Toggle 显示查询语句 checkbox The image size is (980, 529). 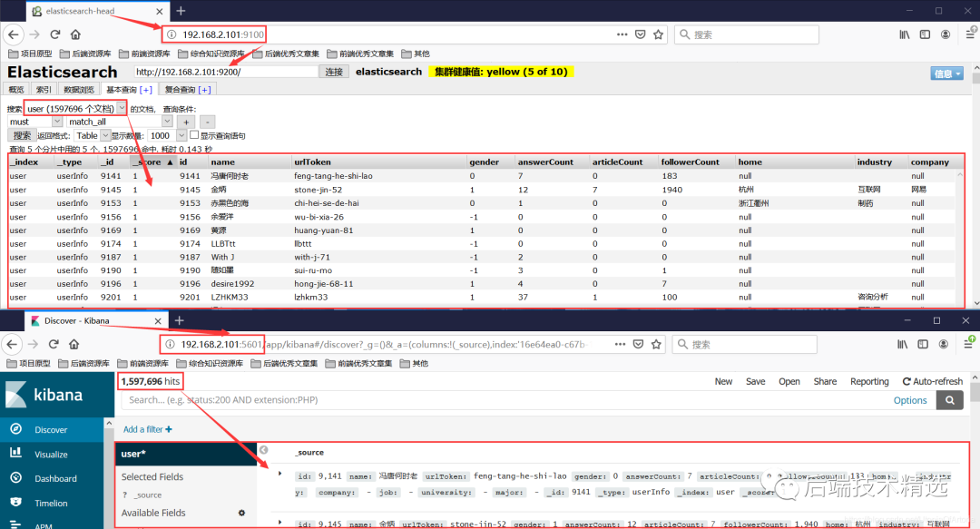coord(194,134)
